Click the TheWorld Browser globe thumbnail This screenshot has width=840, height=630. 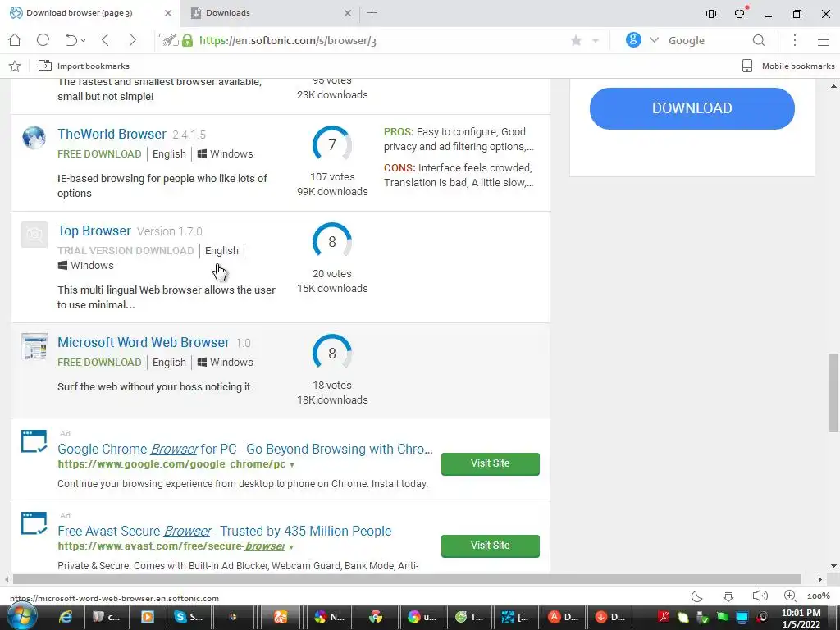[x=34, y=138]
